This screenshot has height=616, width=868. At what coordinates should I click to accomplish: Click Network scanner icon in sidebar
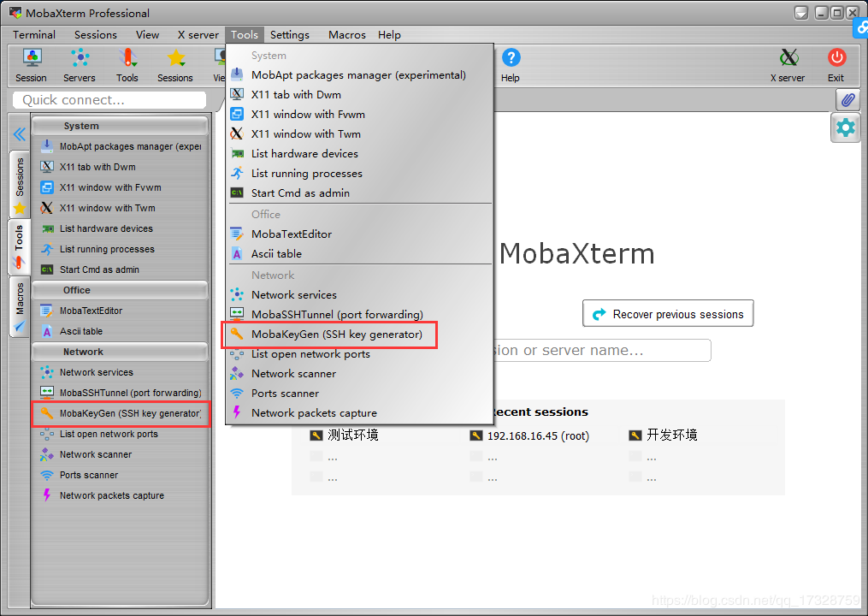[x=47, y=454]
